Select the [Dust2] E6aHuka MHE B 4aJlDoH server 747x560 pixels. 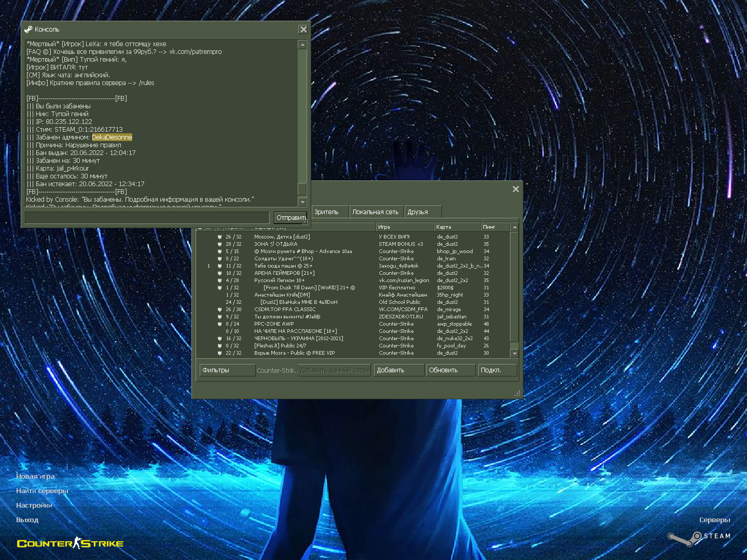pyautogui.click(x=353, y=302)
